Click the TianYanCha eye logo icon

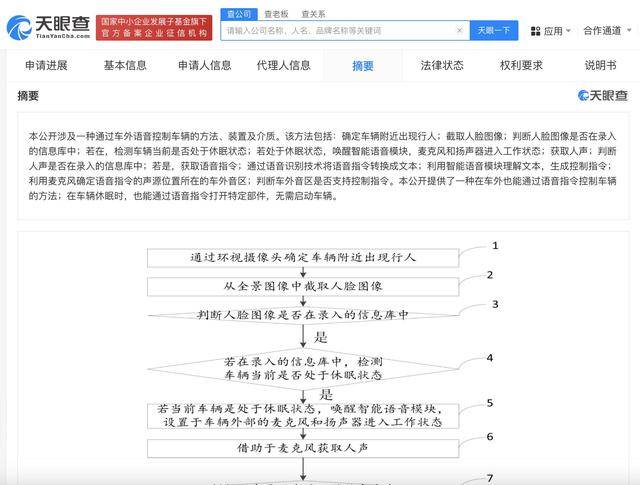pos(19,27)
